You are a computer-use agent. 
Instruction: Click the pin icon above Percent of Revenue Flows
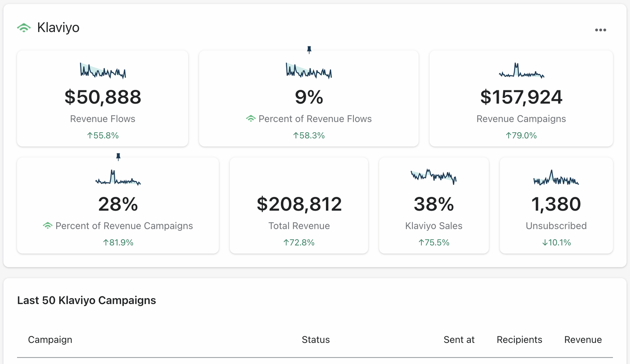point(309,50)
